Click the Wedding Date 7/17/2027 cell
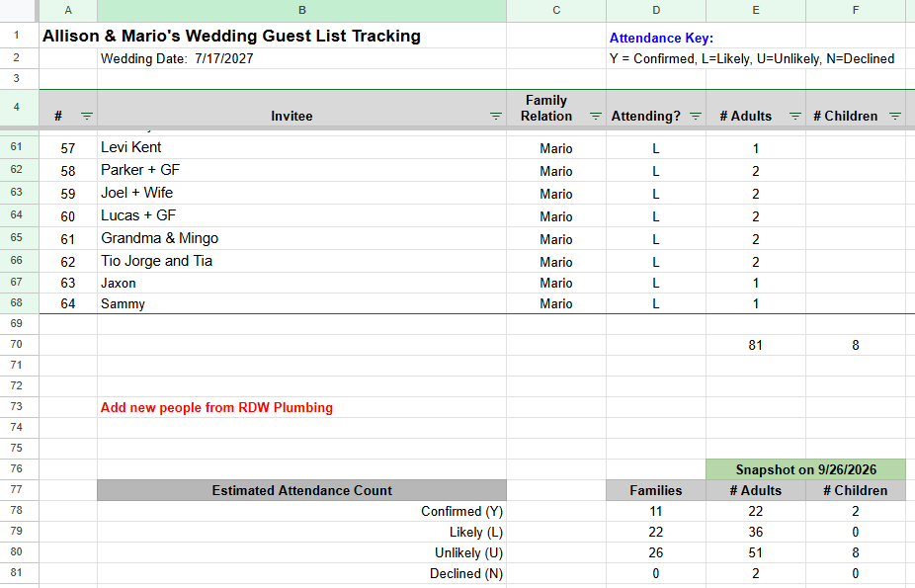Viewport: 915px width, 588px height. click(x=301, y=58)
